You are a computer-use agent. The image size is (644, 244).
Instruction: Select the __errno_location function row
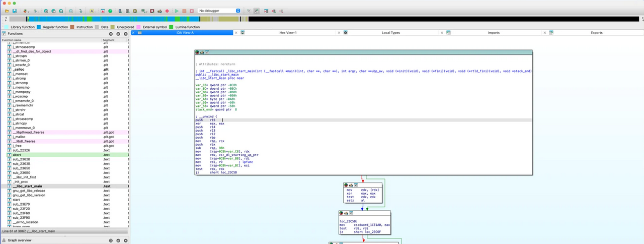(x=64, y=222)
